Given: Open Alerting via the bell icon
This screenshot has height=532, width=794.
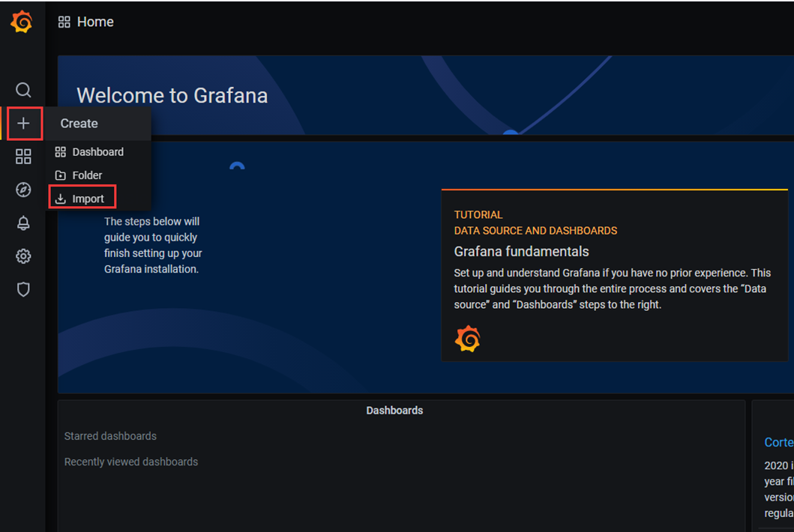Looking at the screenshot, I should coord(23,223).
